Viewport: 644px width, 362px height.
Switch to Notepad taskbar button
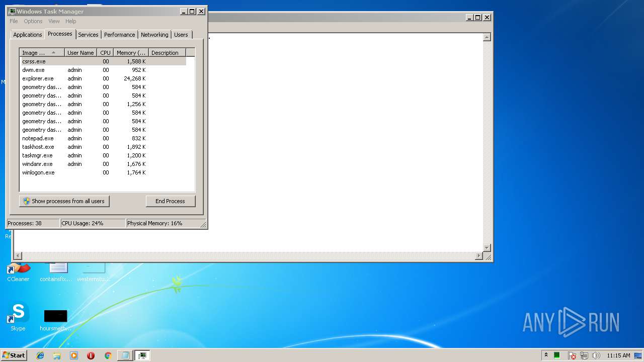[125, 355]
